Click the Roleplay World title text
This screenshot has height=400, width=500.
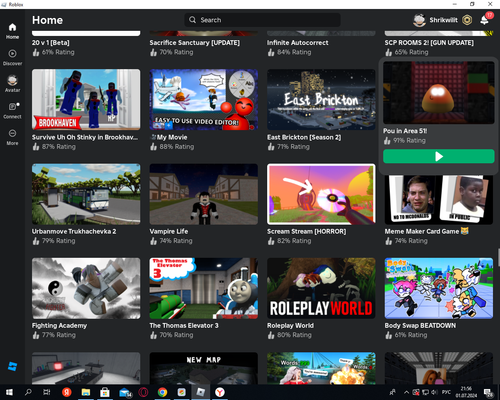click(x=290, y=326)
